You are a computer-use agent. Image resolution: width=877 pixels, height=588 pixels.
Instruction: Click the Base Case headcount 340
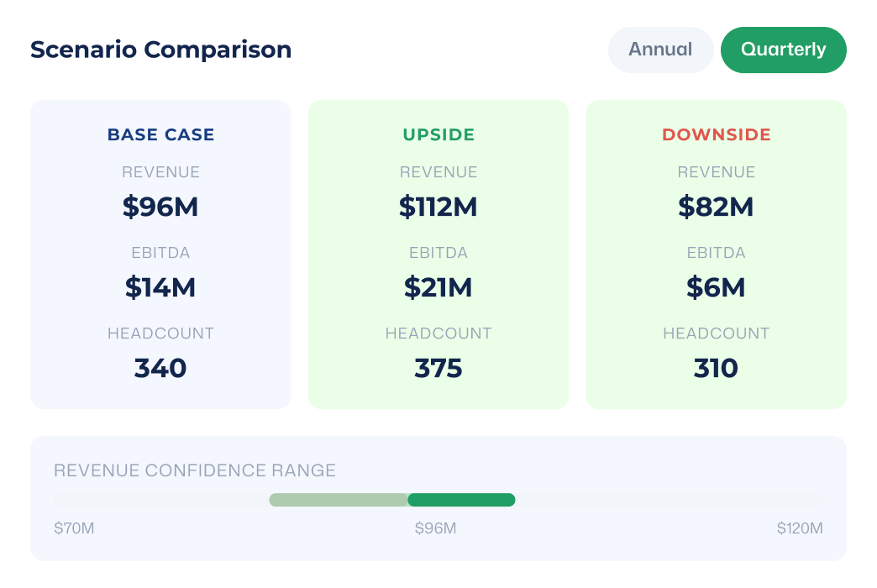160,368
